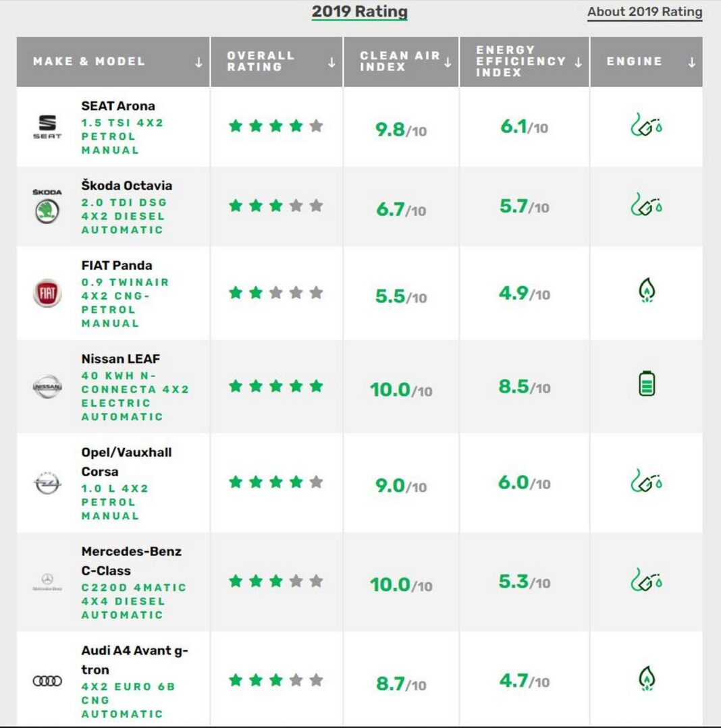721x728 pixels.
Task: Sort by Energy Efficiency Index arrow
Action: pyautogui.click(x=579, y=63)
